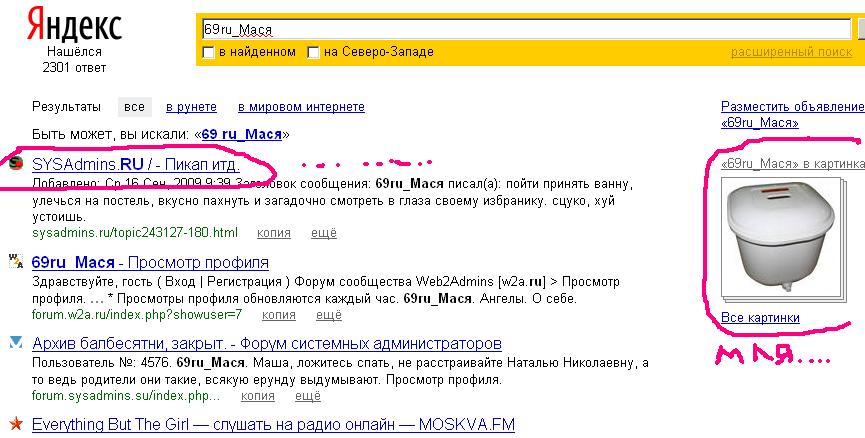The image size is (865, 438).
Task: Switch results to 'в рунете'
Action: (191, 107)
